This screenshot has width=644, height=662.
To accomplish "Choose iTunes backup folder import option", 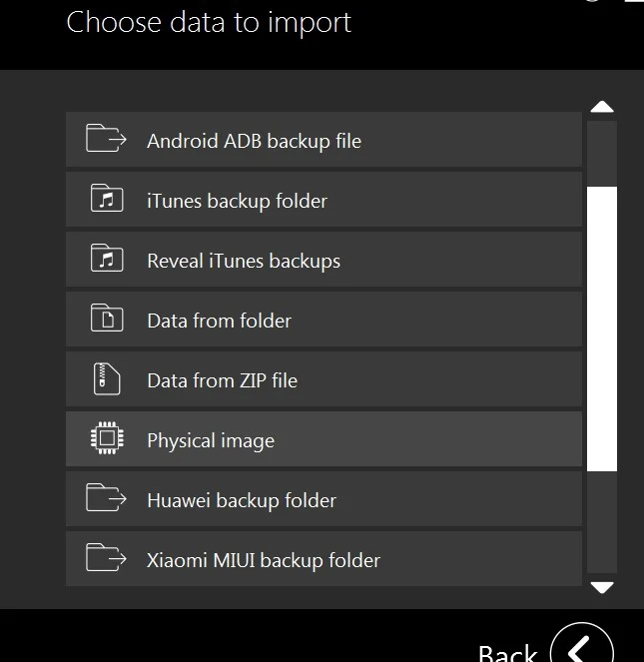I will pos(323,200).
